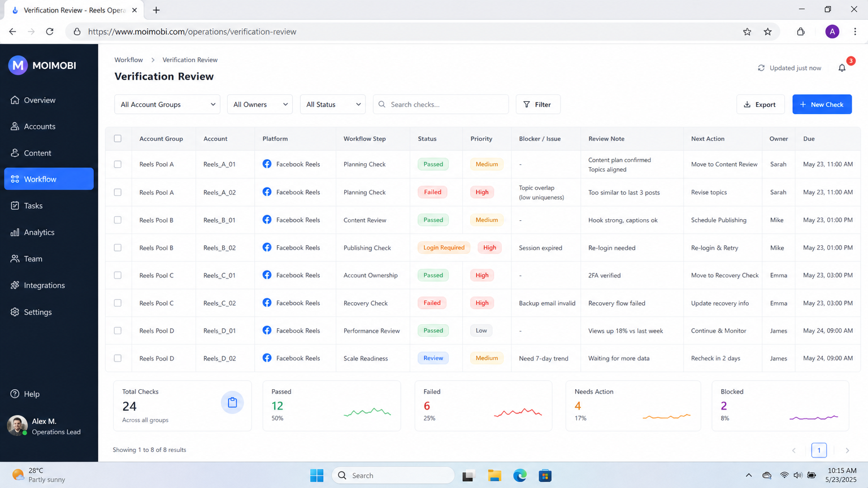Select the Reels_B_01 row checkbox
The width and height of the screenshot is (868, 488).
pos(118,220)
